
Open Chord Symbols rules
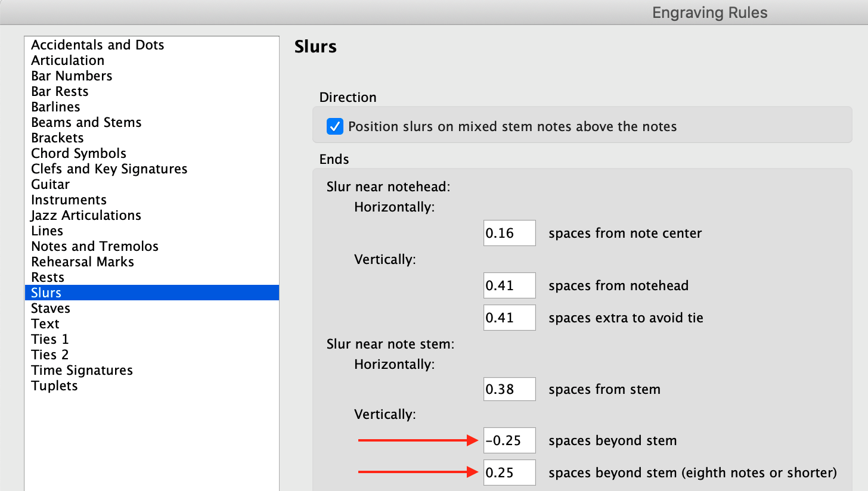pyautogui.click(x=152, y=153)
